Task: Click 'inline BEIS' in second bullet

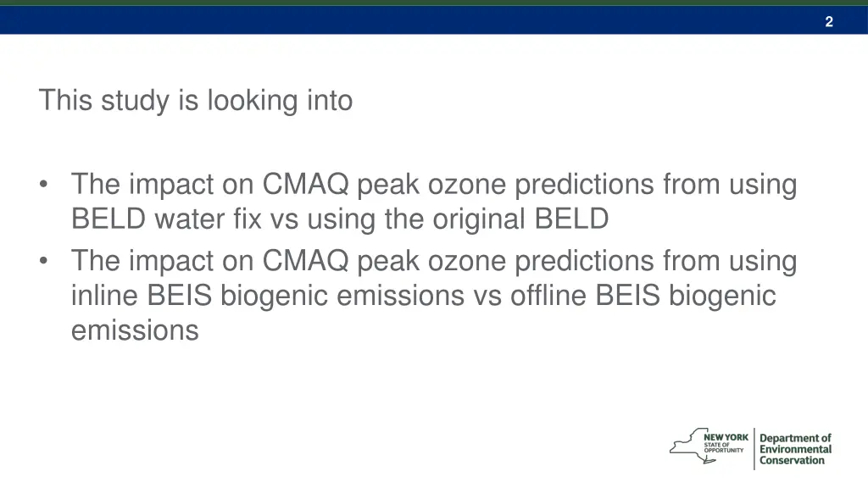Action: [x=142, y=295]
